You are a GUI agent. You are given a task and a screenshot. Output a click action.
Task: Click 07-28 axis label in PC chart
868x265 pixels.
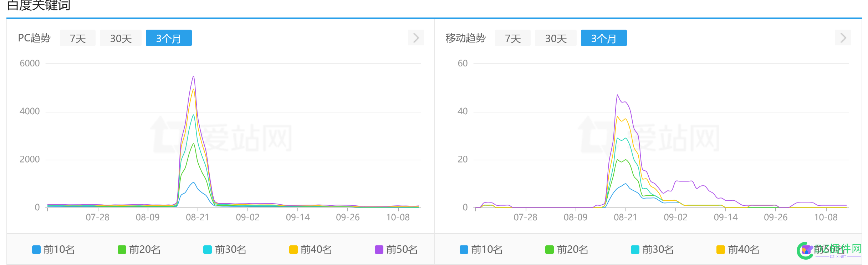pyautogui.click(x=97, y=217)
